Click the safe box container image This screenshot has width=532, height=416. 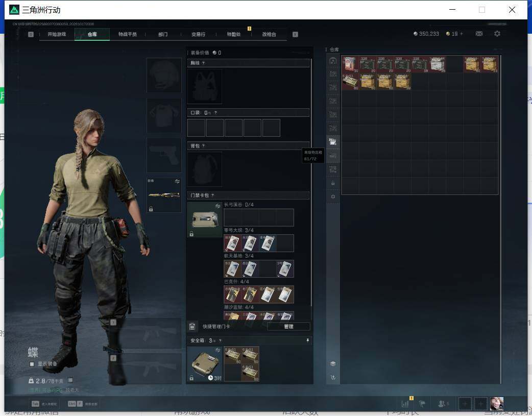205,364
